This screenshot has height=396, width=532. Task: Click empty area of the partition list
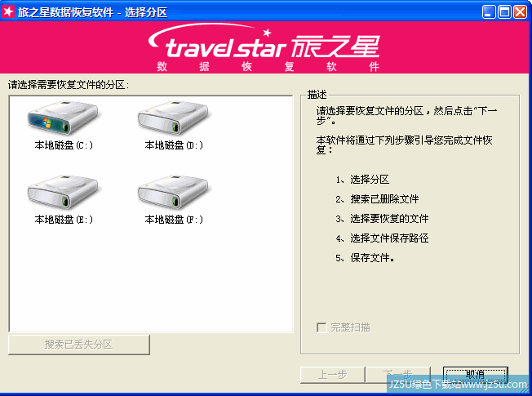click(151, 278)
